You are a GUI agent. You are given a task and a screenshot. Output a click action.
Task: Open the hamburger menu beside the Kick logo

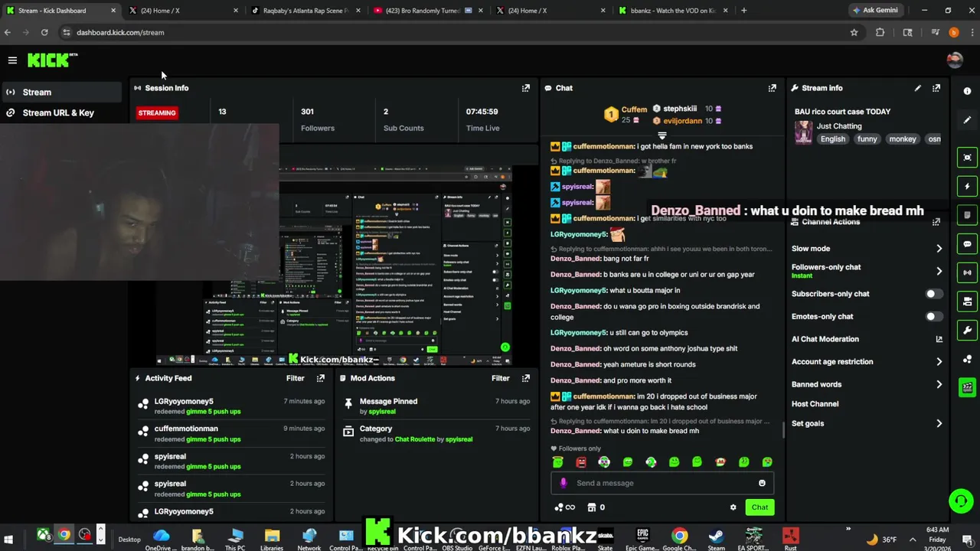pyautogui.click(x=12, y=60)
